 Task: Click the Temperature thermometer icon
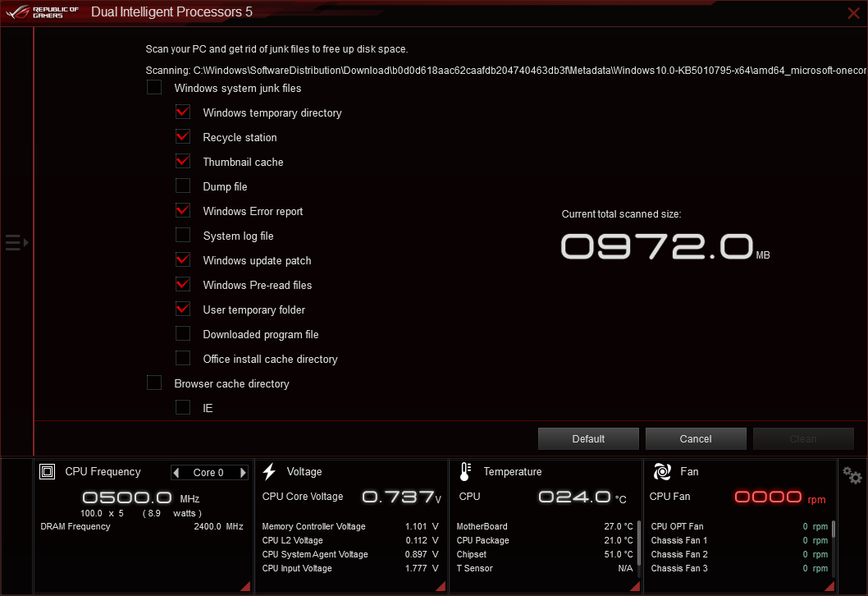click(464, 471)
